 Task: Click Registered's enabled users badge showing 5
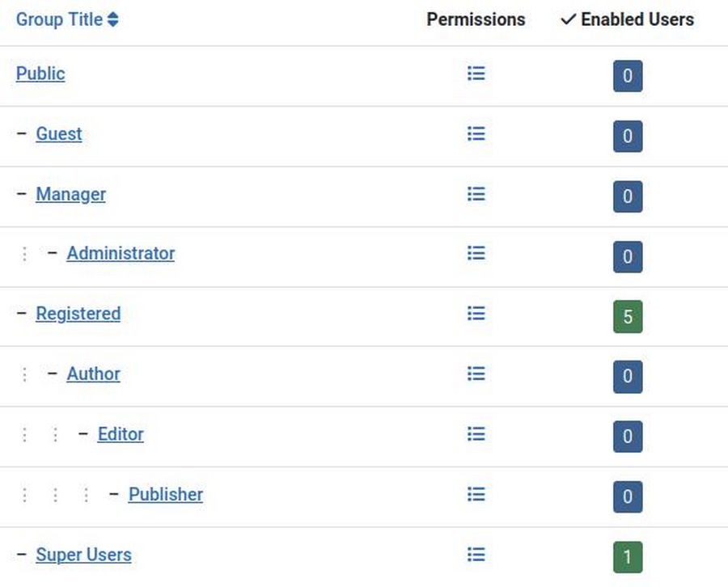tap(628, 317)
